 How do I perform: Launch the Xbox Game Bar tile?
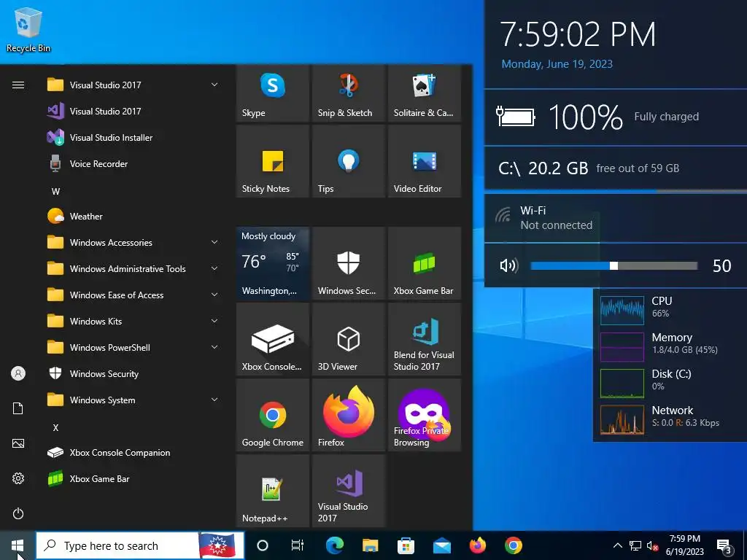click(x=425, y=263)
